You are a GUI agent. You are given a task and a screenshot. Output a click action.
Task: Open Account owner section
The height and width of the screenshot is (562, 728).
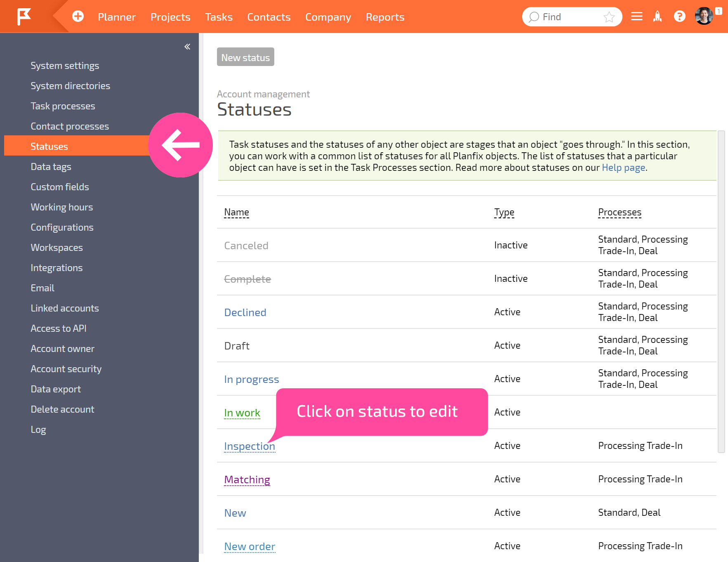pyautogui.click(x=62, y=349)
